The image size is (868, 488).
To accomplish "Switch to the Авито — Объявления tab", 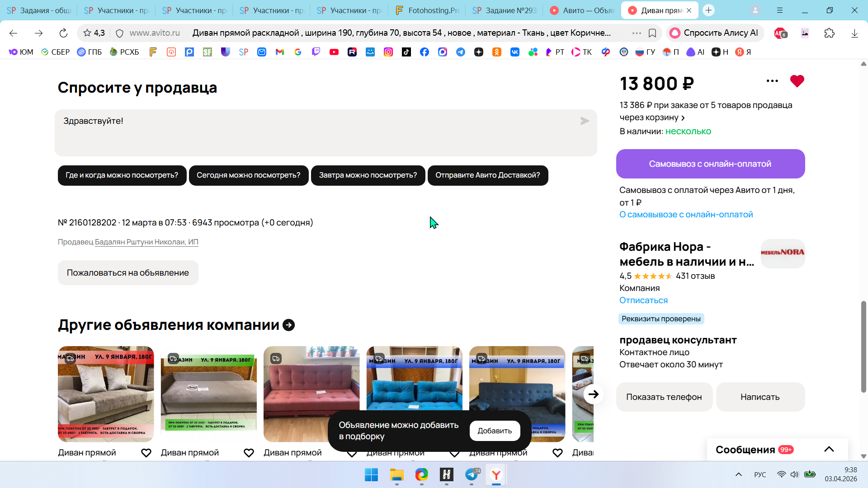I will pos(582,10).
